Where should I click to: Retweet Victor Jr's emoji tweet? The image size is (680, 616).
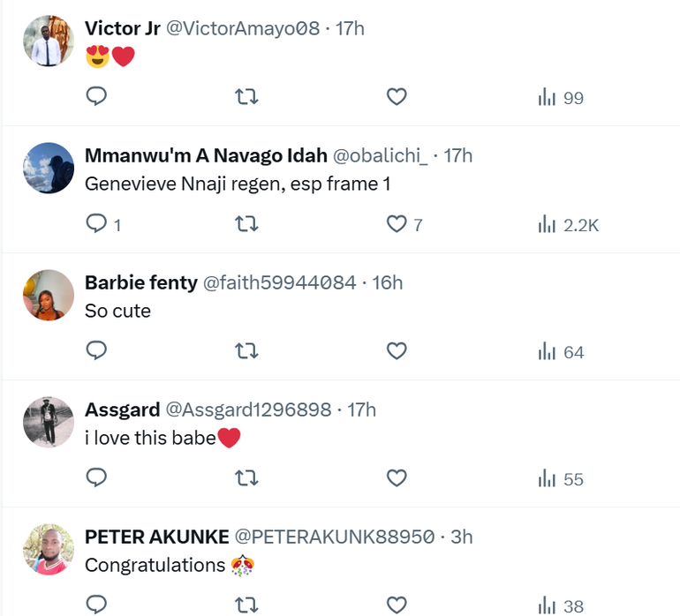coord(247,97)
